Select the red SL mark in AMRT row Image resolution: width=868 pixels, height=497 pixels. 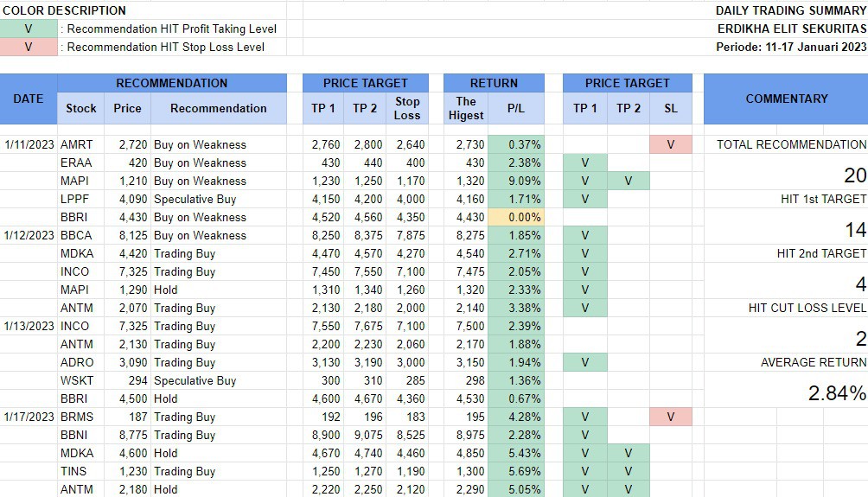[671, 144]
